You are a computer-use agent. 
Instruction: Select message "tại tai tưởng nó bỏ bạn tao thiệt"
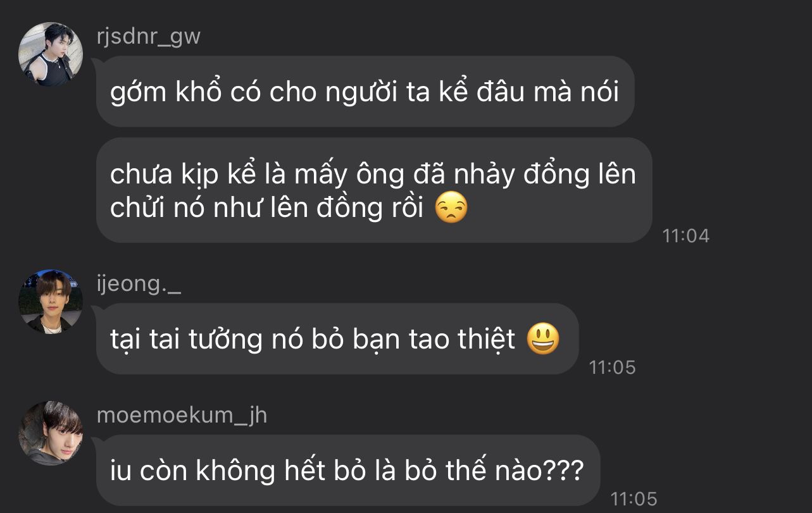click(337, 339)
